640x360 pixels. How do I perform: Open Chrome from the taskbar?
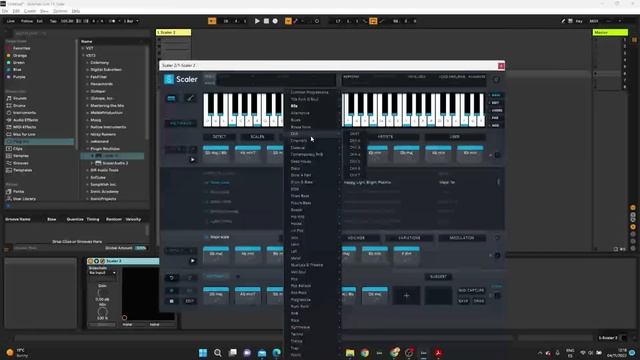tap(364, 353)
